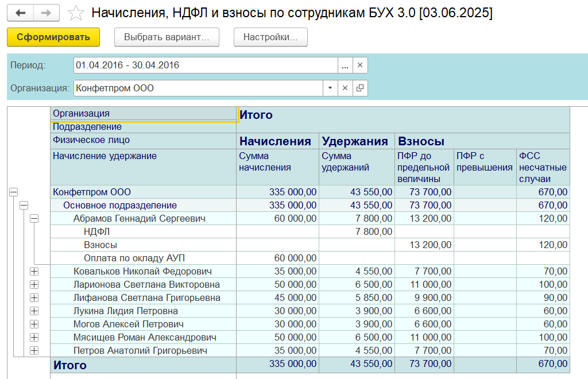
Task: Select Могов Алексей Петрович name cell
Action: (143, 324)
